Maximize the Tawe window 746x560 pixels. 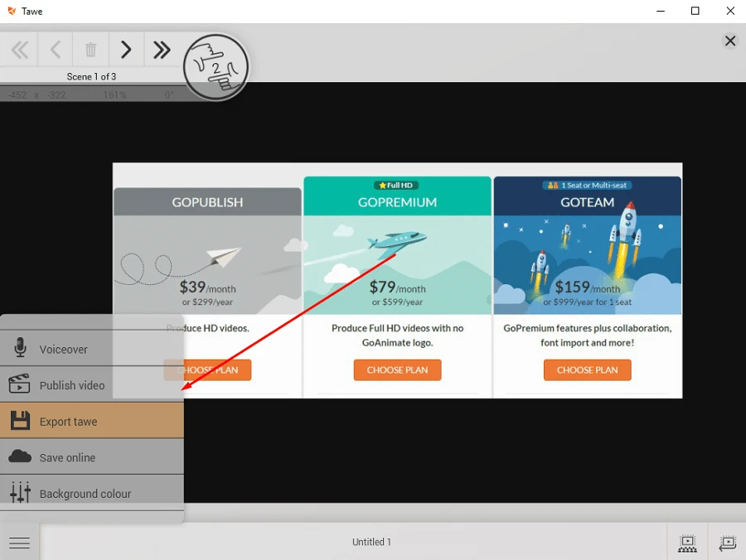[695, 11]
